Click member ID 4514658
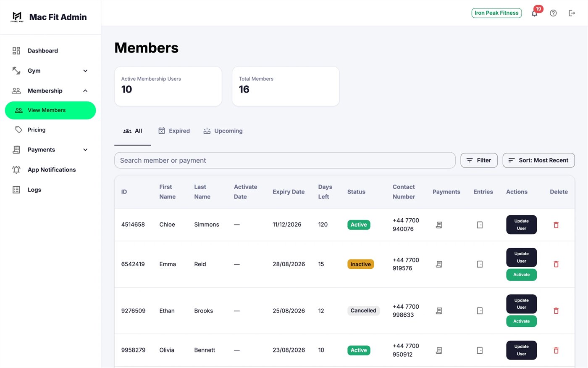The image size is (588, 368). 133,225
